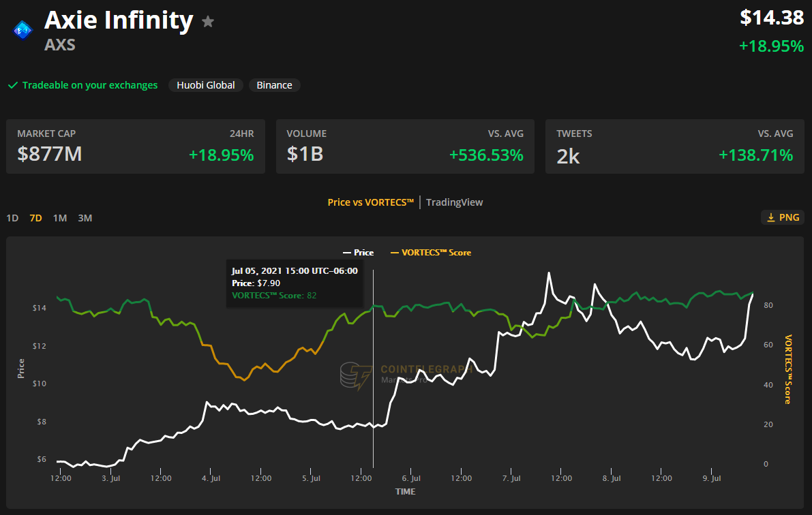
Task: Click the green tradeable checkmark icon
Action: 12,85
